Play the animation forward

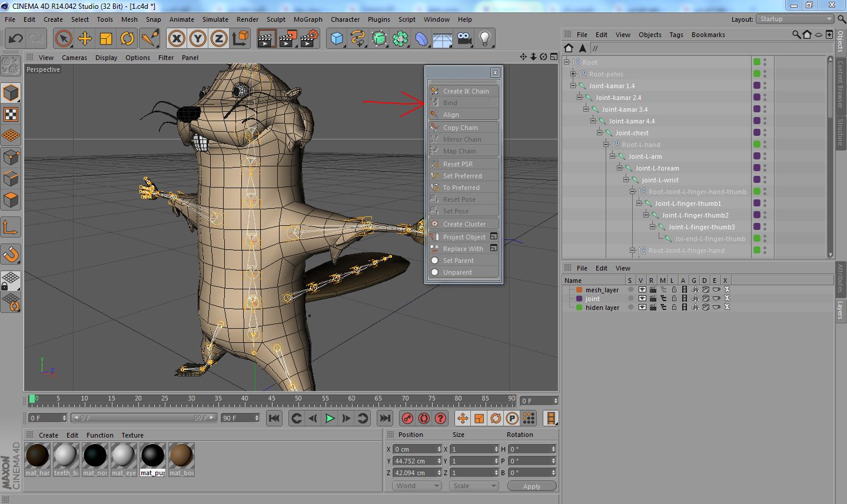click(x=330, y=418)
